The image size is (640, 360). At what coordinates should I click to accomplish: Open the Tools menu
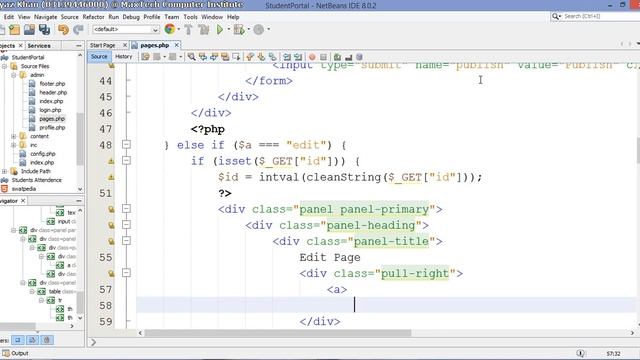tap(190, 17)
